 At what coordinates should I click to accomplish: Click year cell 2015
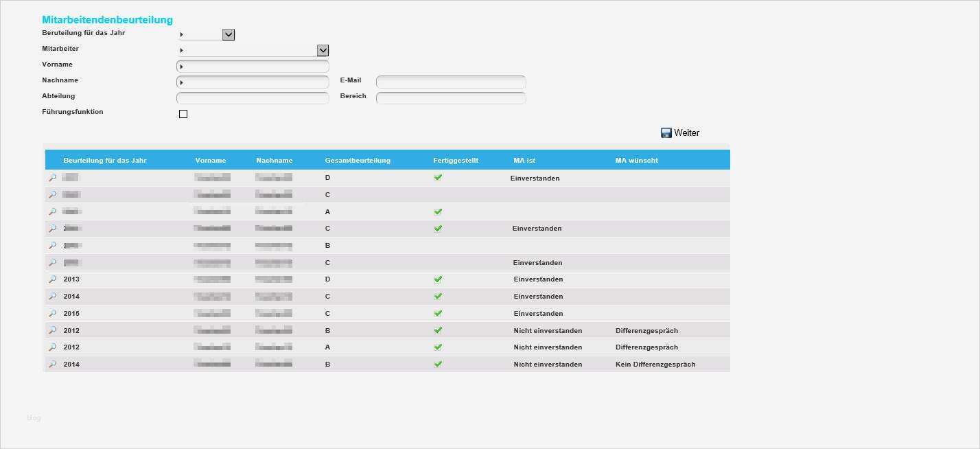(x=71, y=314)
